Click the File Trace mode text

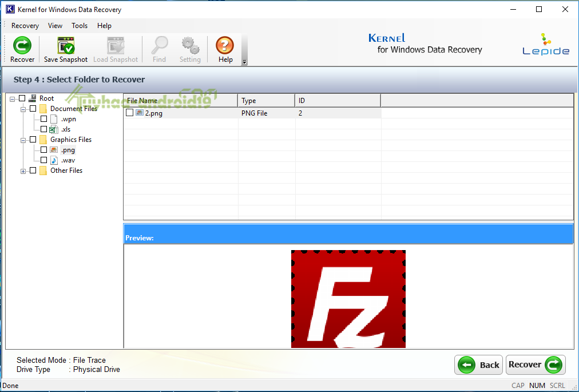(89, 360)
